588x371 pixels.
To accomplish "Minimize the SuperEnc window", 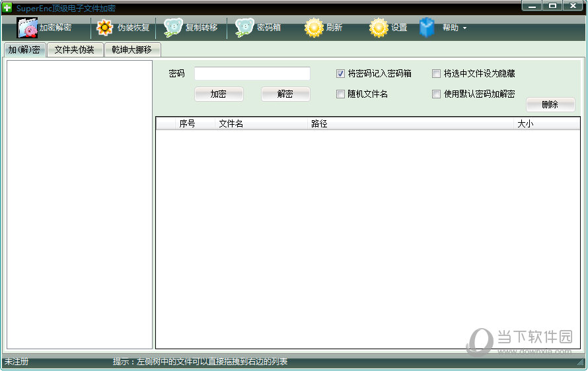I will pyautogui.click(x=532, y=6).
